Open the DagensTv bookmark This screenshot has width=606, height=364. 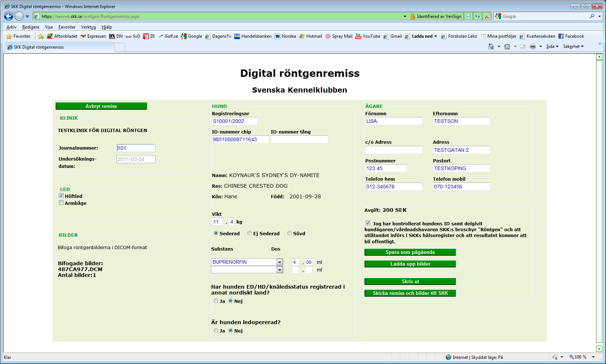click(x=218, y=36)
